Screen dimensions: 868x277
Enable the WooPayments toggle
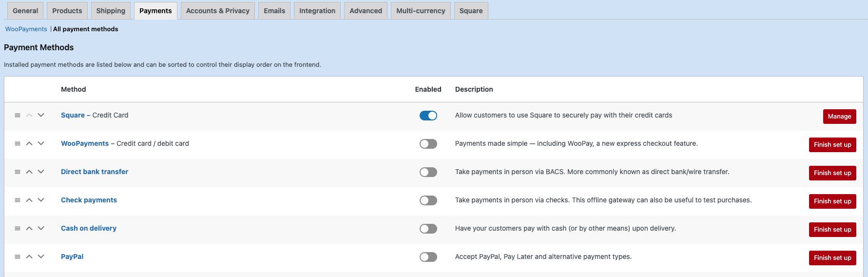tap(428, 144)
